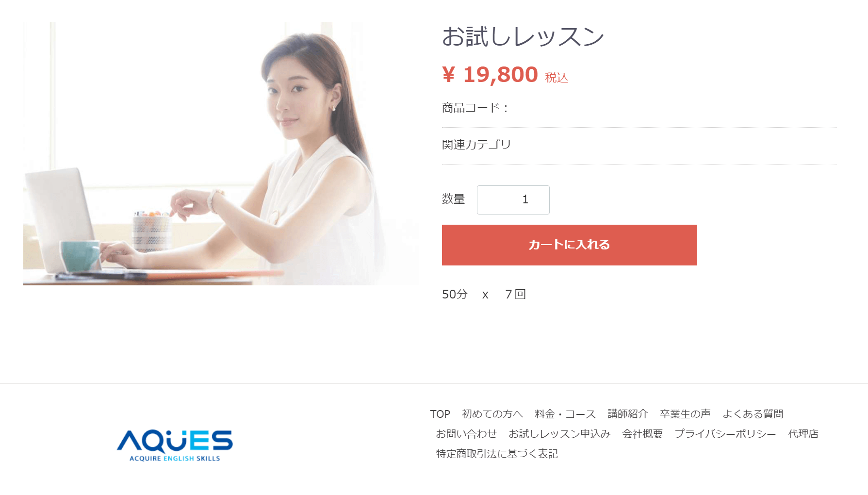This screenshot has width=868, height=495.
Task: Click the ¥ 19,800 price text
Action: 490,75
